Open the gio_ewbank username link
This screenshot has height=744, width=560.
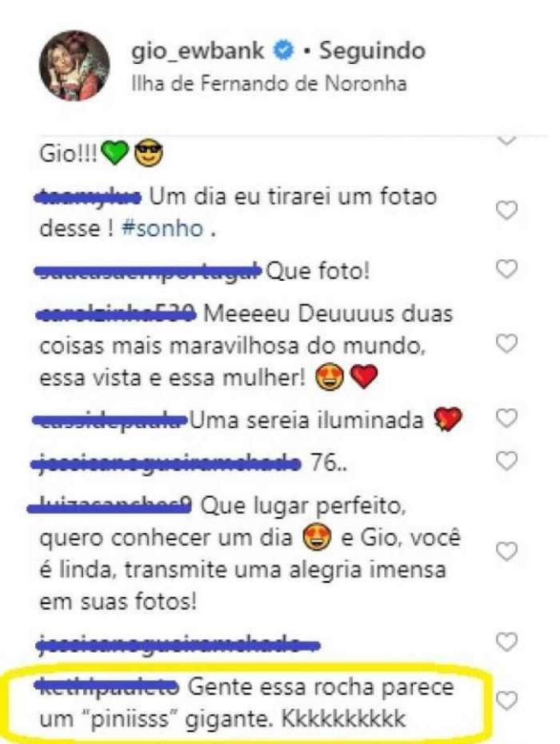tap(198, 50)
